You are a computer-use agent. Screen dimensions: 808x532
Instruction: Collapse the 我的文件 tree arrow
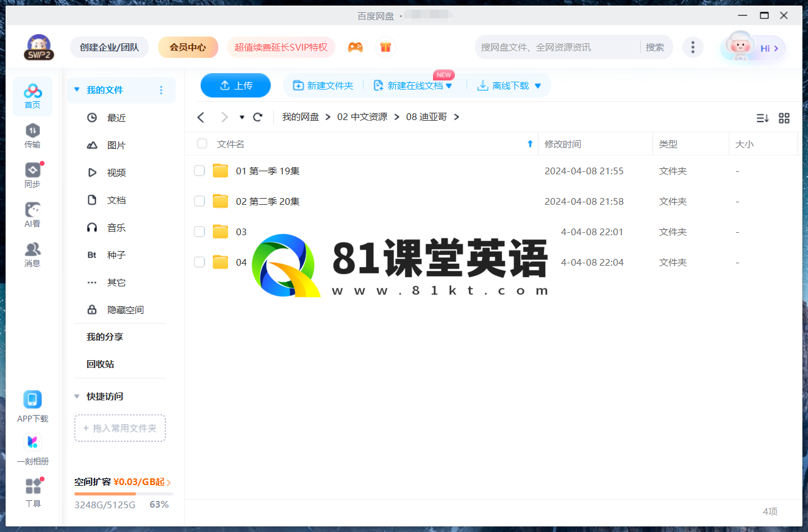click(x=77, y=90)
